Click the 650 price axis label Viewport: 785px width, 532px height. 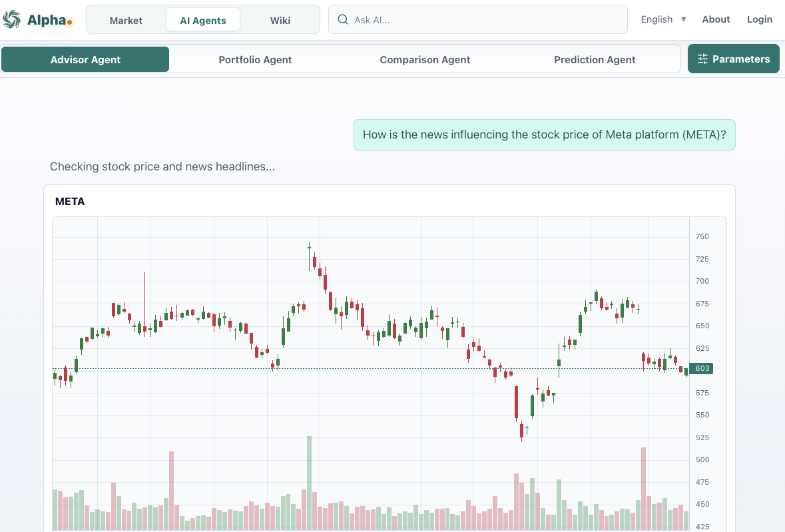(x=702, y=326)
